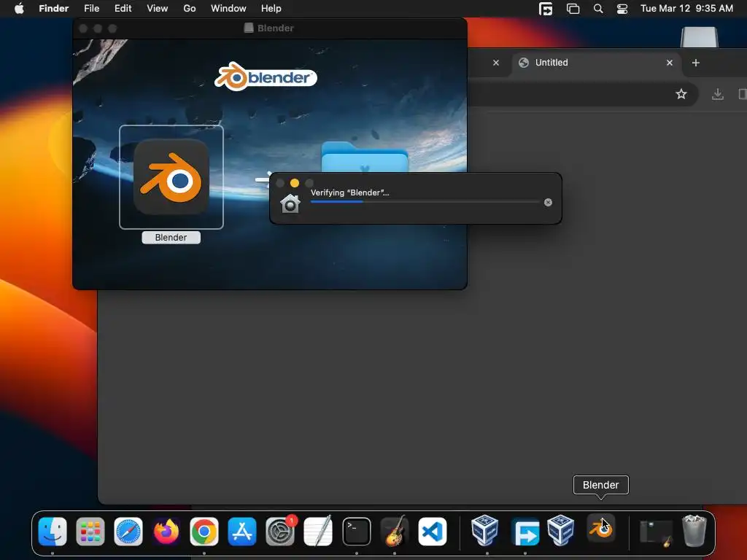Open the Stage Manager windows icon in the menu bar
Screen dimensions: 747x560
[x=573, y=9]
